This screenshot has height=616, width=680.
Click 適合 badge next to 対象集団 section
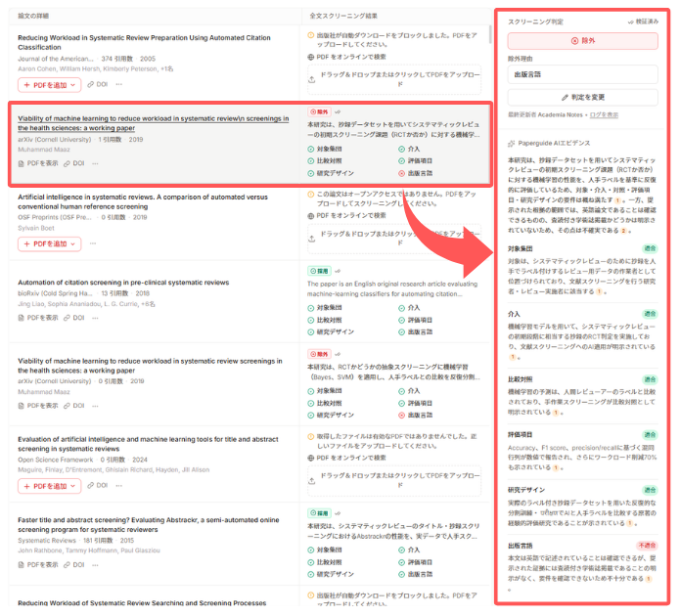coord(650,248)
